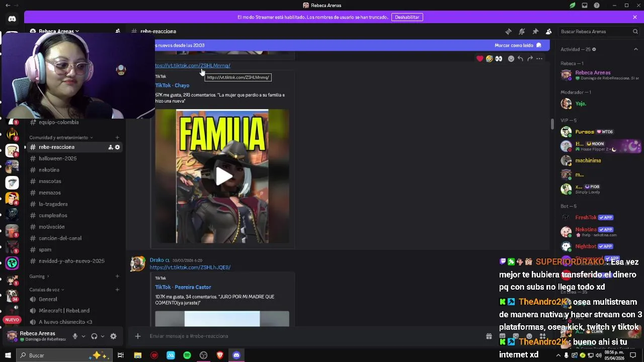Open OBS Studio from the taskbar
This screenshot has width=644, height=362.
point(203,355)
